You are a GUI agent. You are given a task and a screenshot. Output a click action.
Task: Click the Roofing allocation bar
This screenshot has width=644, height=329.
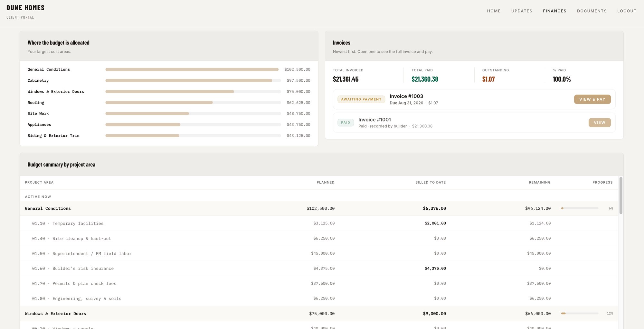pos(193,103)
